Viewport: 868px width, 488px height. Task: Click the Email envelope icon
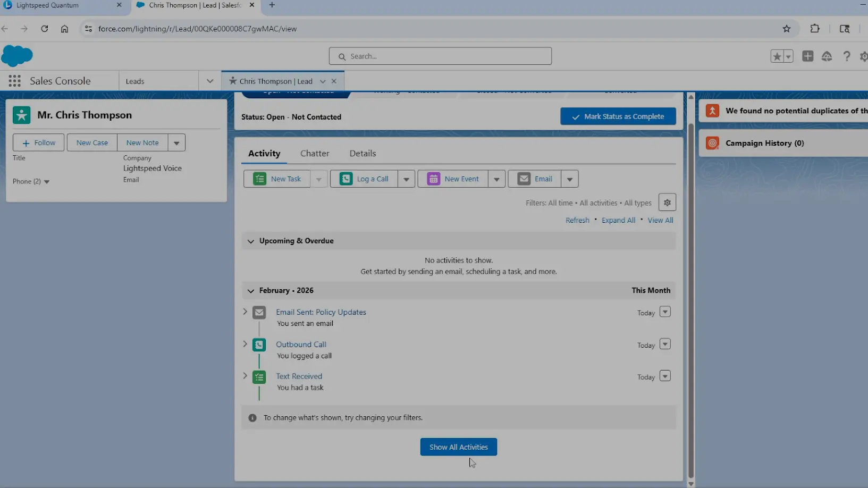coord(524,179)
